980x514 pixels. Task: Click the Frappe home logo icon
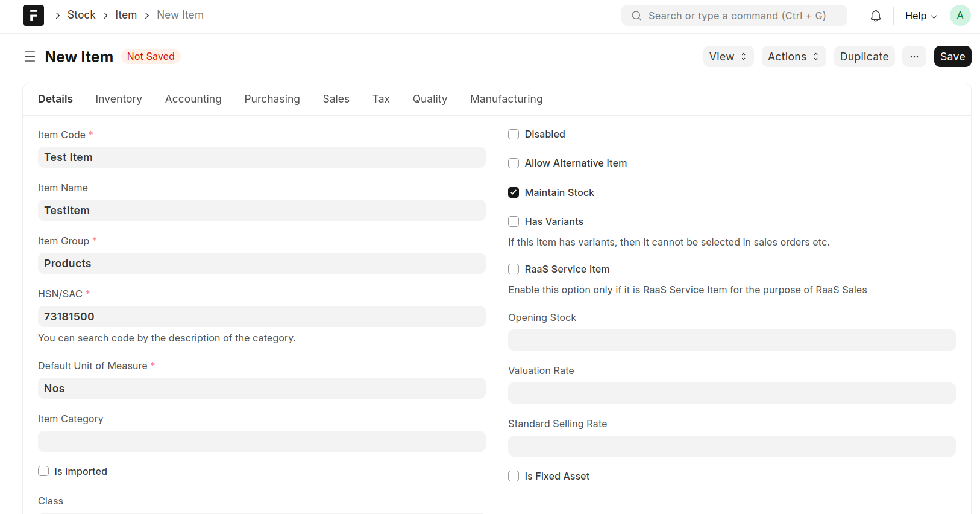pos(33,15)
